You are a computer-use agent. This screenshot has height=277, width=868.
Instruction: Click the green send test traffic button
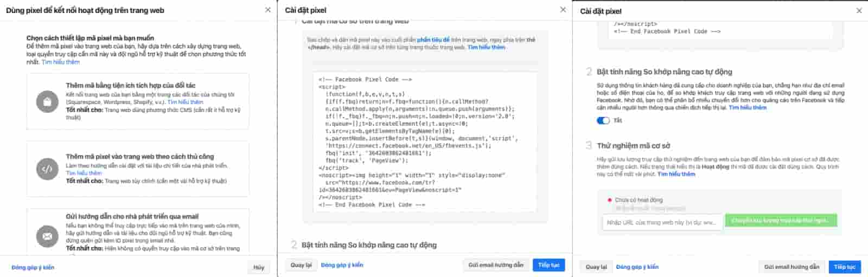tap(781, 221)
